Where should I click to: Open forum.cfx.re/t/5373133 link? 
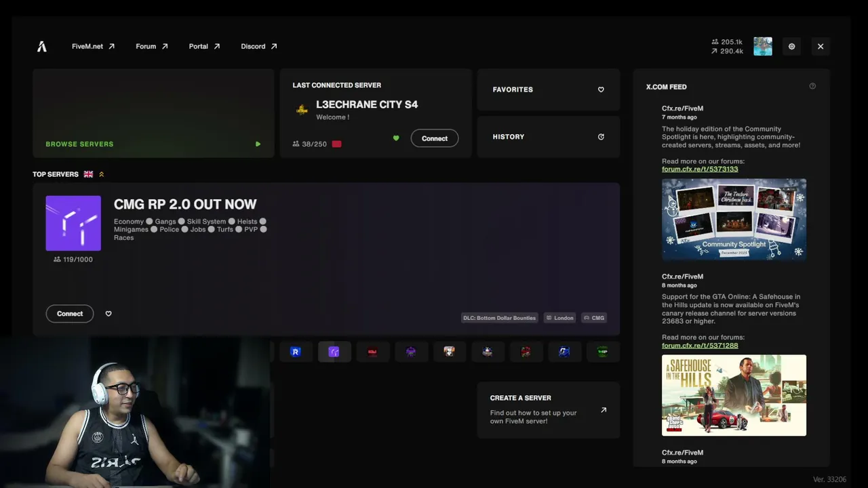pos(700,169)
